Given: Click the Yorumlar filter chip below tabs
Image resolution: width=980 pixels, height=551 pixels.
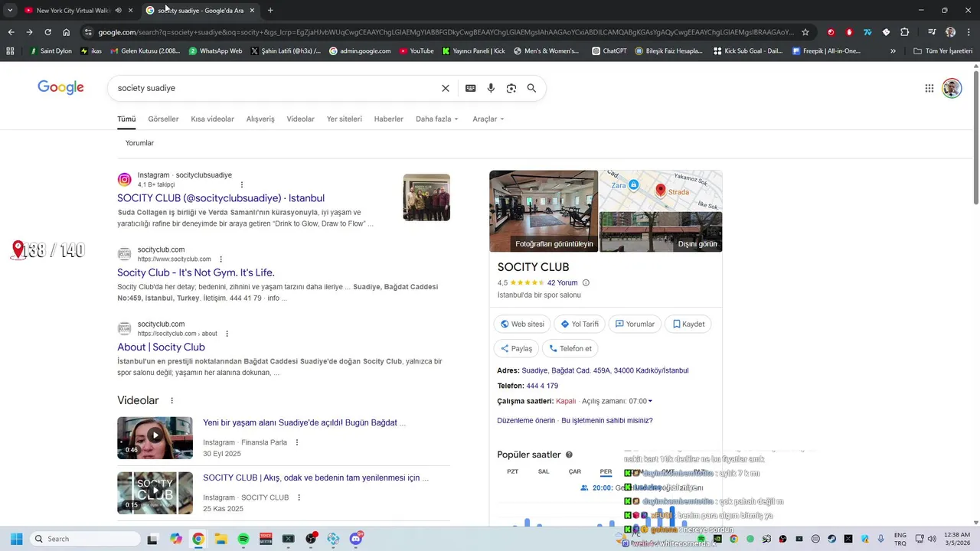Looking at the screenshot, I should [x=139, y=143].
